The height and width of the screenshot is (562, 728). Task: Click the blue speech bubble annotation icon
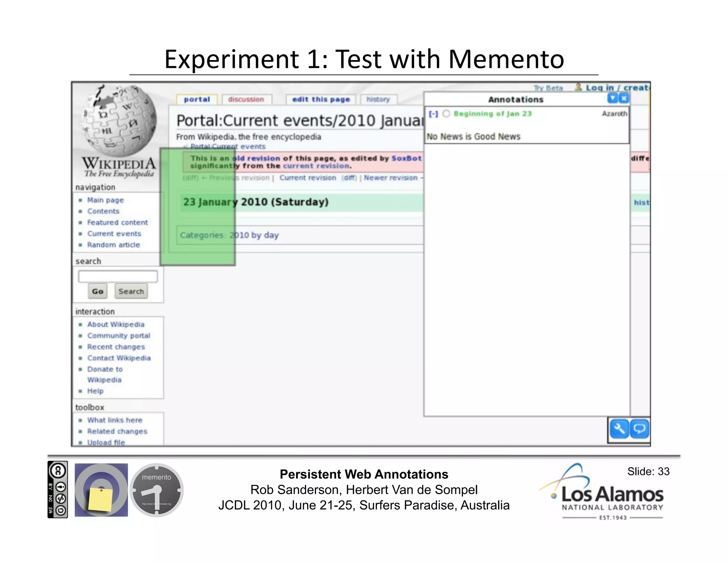[639, 429]
